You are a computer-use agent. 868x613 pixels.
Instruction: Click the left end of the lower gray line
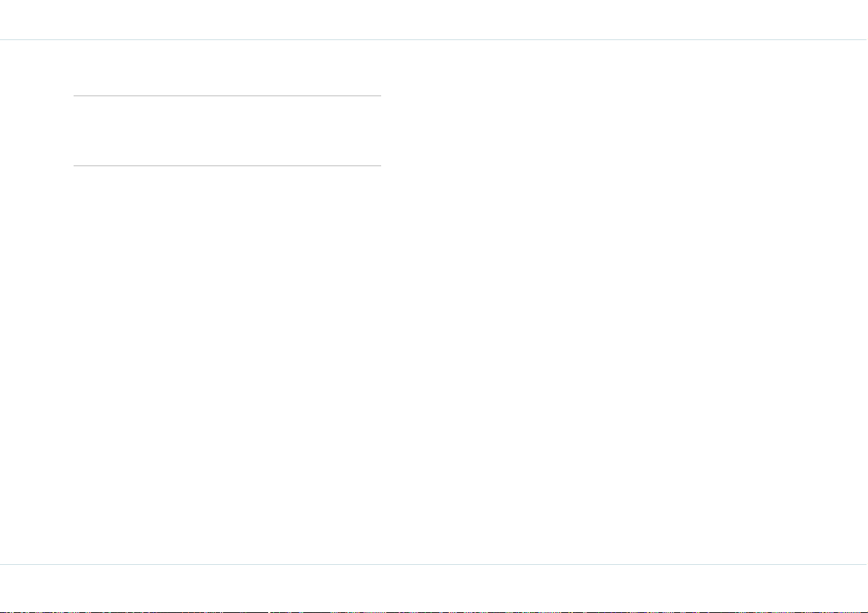point(75,165)
